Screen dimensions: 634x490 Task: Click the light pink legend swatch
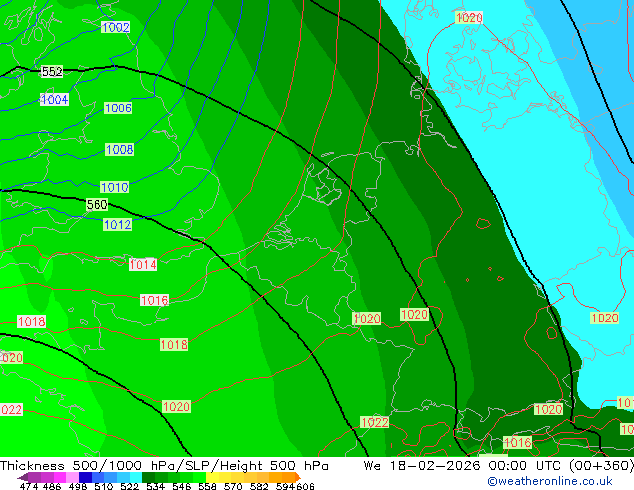72,477
